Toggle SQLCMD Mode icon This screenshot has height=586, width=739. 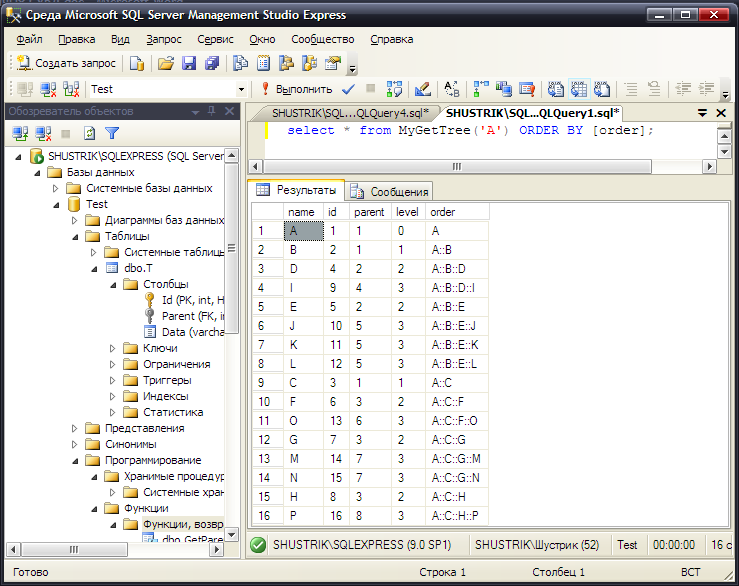(x=526, y=89)
